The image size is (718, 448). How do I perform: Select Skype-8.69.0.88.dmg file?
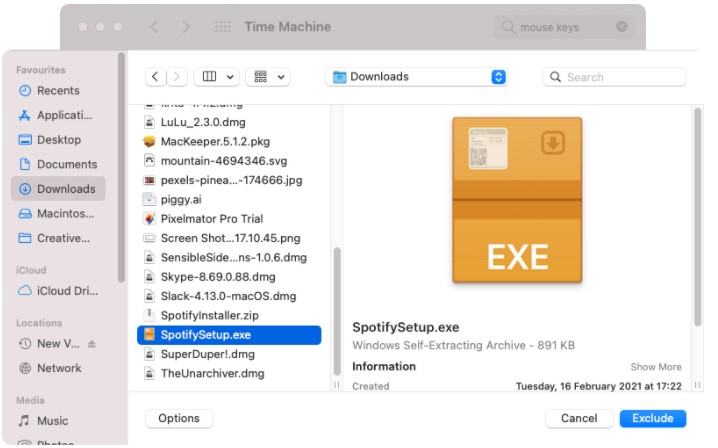point(229,277)
